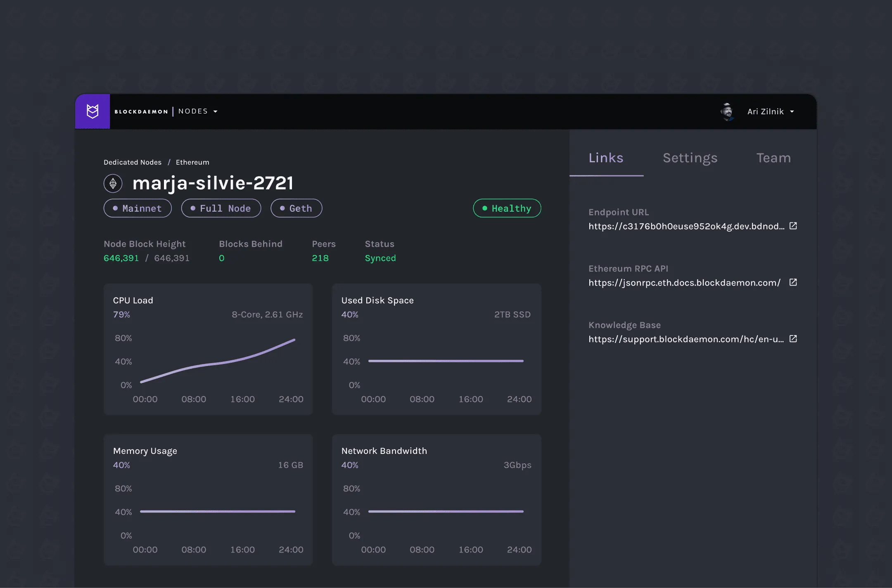Viewport: 892px width, 588px height.
Task: Click the Geth tag pill
Action: click(296, 208)
